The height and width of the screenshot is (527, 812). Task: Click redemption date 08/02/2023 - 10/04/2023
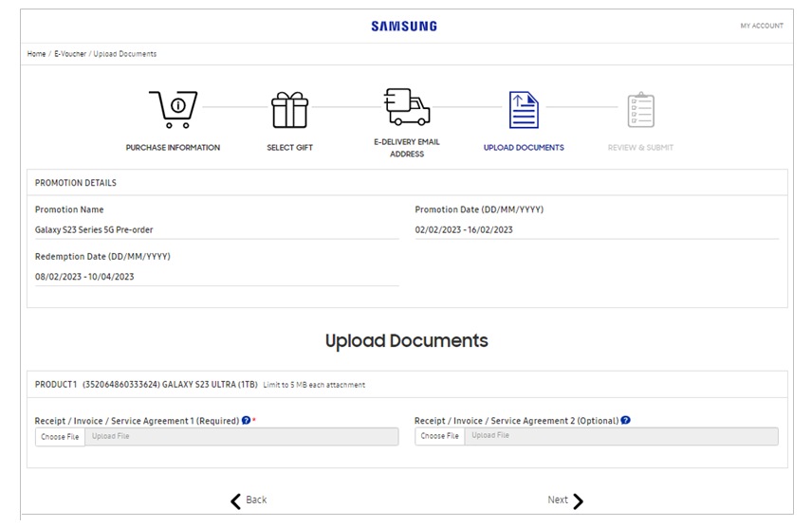click(84, 277)
